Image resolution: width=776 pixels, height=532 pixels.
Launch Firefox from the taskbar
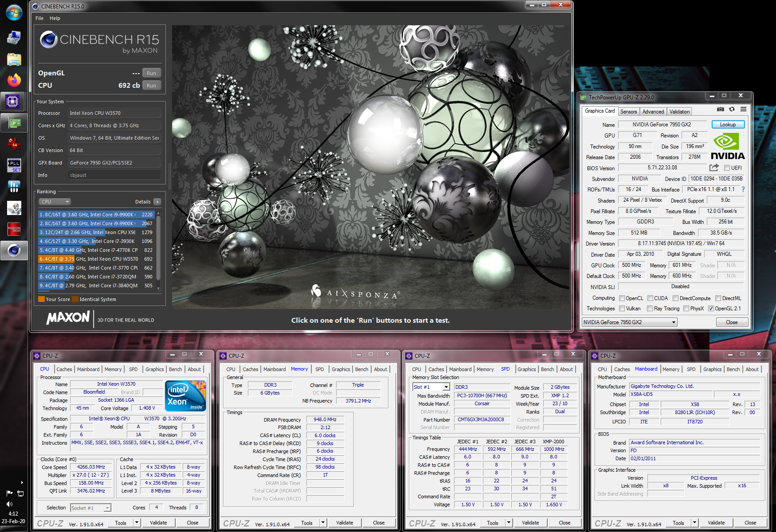pyautogui.click(x=14, y=80)
